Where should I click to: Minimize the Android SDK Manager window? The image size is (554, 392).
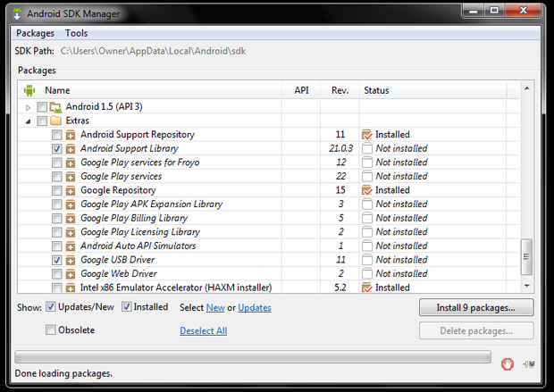click(474, 11)
